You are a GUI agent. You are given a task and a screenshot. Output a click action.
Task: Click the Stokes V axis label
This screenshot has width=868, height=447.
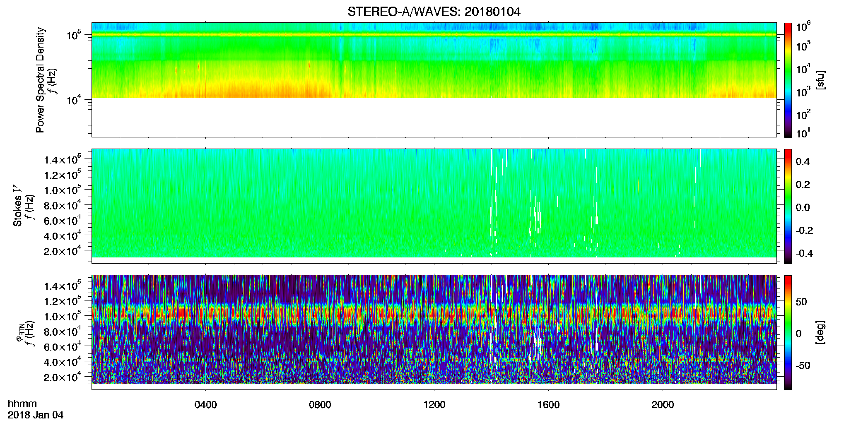(x=17, y=206)
